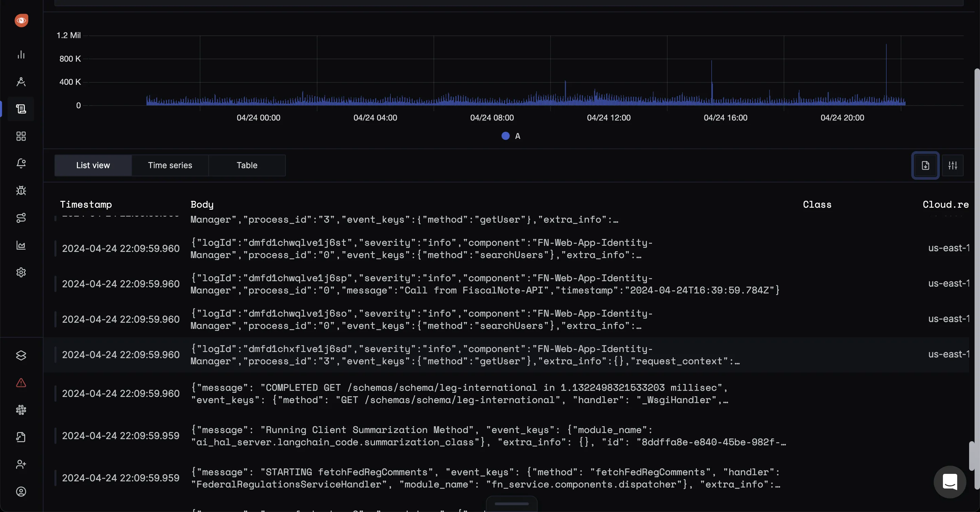Click the chart spike near 04/24 16:00
This screenshot has width=980, height=512.
[x=712, y=83]
